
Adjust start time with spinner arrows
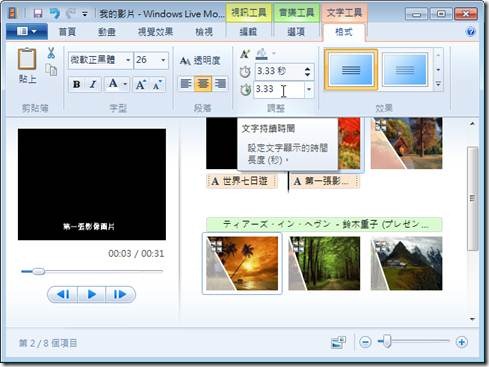click(x=307, y=71)
